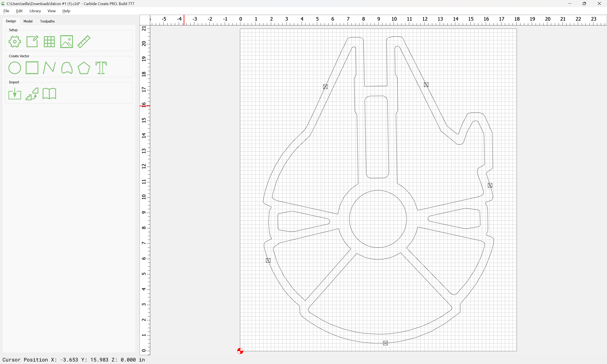This screenshot has width=607, height=364.
Task: Switch to the Model tab
Action: (x=28, y=21)
